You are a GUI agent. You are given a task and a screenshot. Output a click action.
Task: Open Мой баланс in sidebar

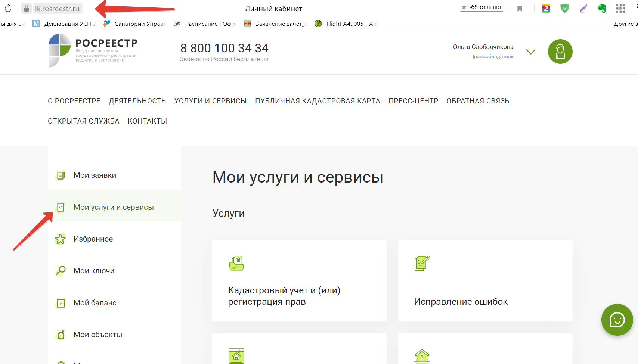[x=95, y=303]
